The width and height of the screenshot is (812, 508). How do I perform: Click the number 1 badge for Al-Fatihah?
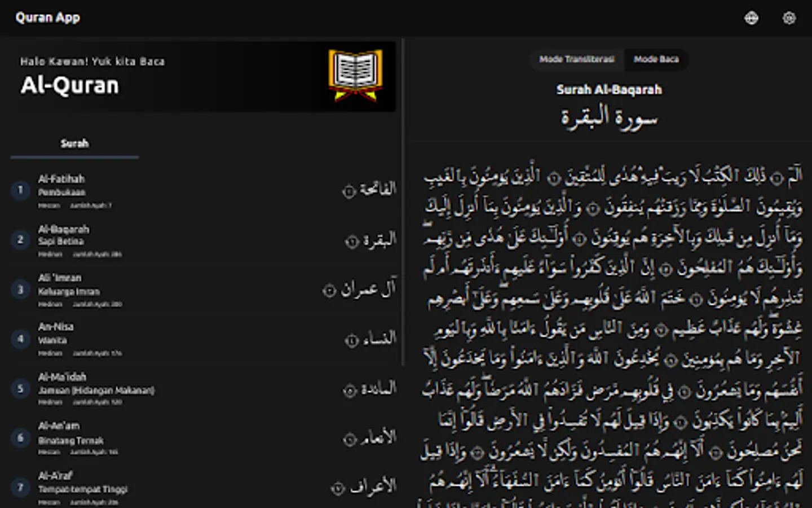20,190
